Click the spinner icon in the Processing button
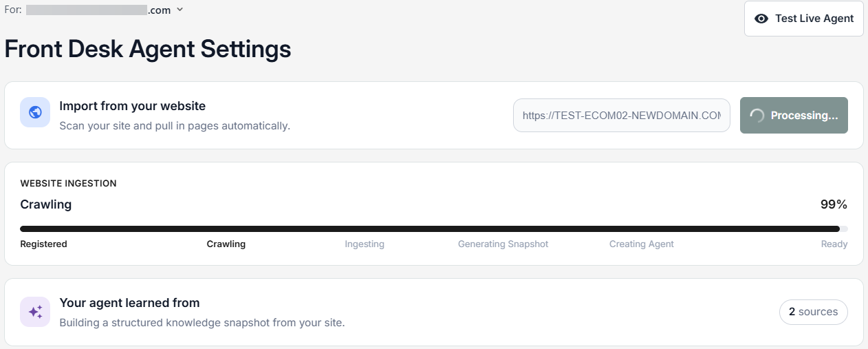The height and width of the screenshot is (349, 868). click(757, 116)
